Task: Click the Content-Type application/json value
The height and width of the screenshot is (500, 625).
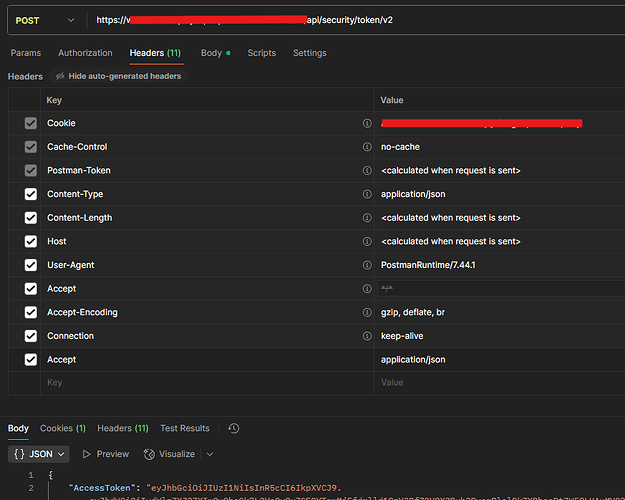Action: click(413, 194)
